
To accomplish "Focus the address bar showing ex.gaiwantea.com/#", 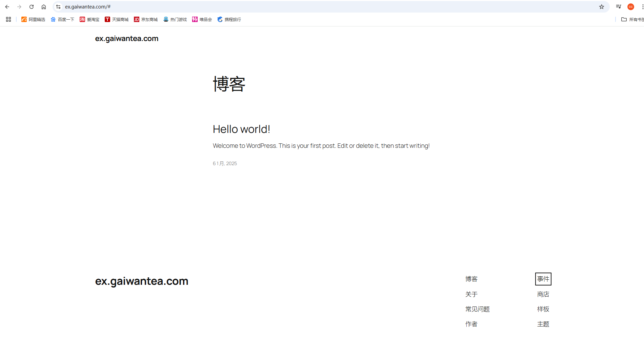I will coord(330,7).
